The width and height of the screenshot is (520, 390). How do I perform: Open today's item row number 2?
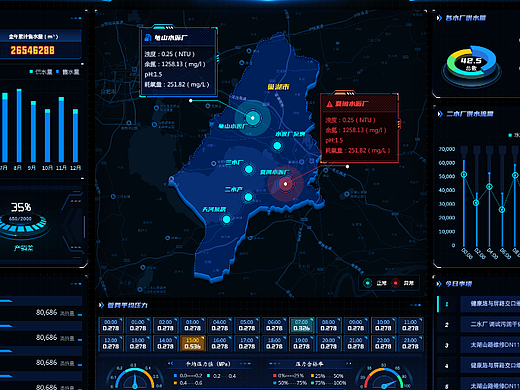478,324
